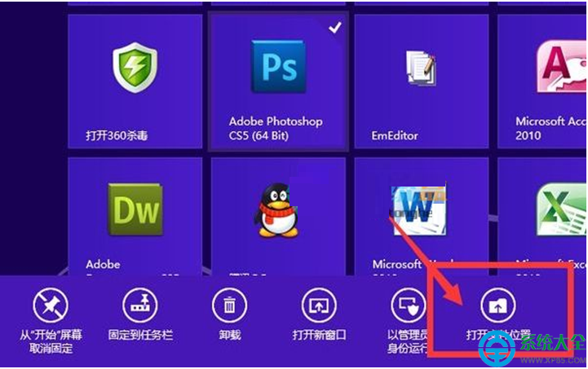Click 从"开始"屏幕取消固定 label
Image resolution: width=588 pixels, height=369 pixels.
[x=51, y=341]
